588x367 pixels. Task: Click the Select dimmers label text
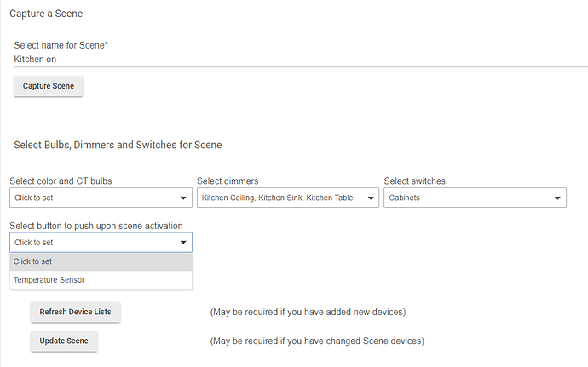tap(228, 181)
